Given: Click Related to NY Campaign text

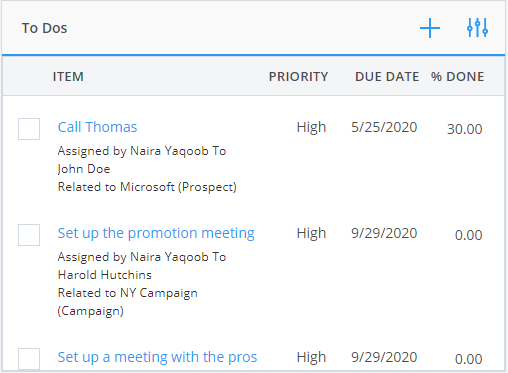Looking at the screenshot, I should (128, 302).
